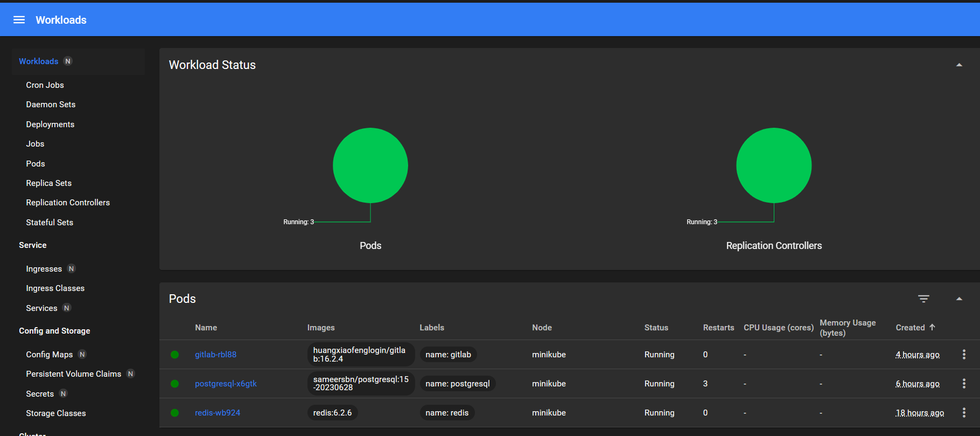Viewport: 980px width, 436px height.
Task: Open actions menu for redis-wb924 pod
Action: coord(964,413)
